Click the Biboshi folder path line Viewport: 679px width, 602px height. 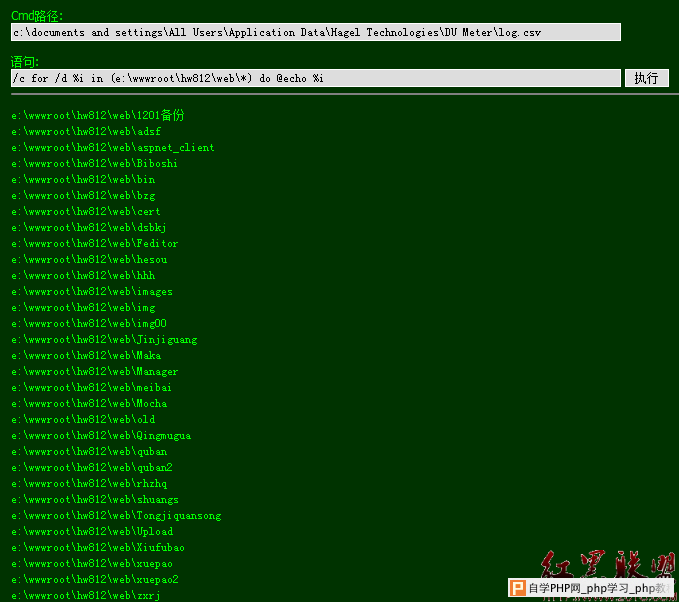pos(94,163)
